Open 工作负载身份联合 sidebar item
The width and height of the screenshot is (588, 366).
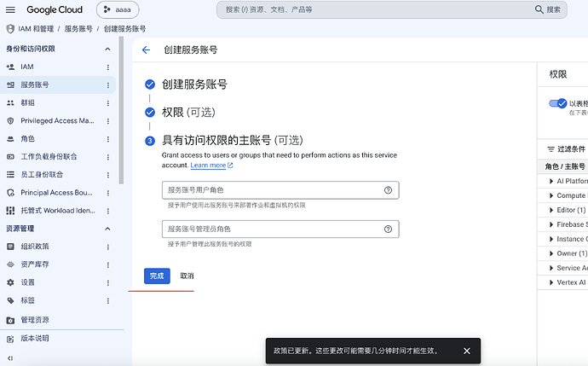49,156
